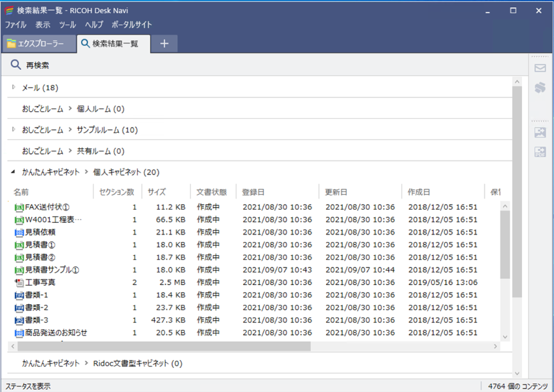Select the file name FAX送付状①

(47, 207)
